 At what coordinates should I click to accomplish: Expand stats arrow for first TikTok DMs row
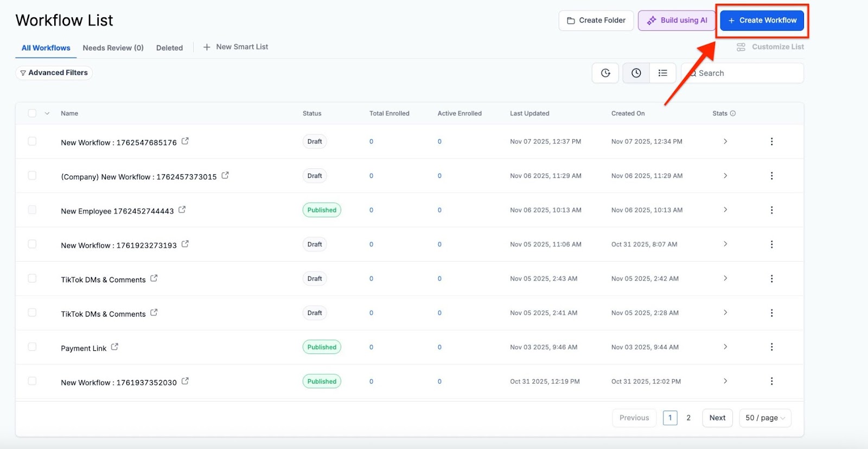click(725, 279)
